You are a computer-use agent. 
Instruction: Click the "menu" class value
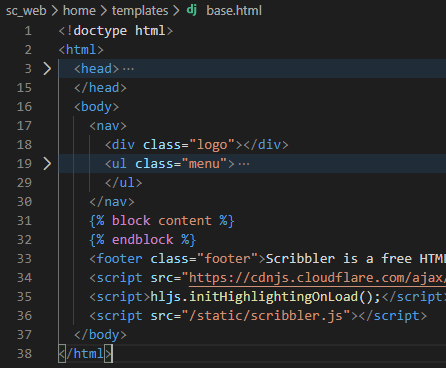pyautogui.click(x=204, y=164)
